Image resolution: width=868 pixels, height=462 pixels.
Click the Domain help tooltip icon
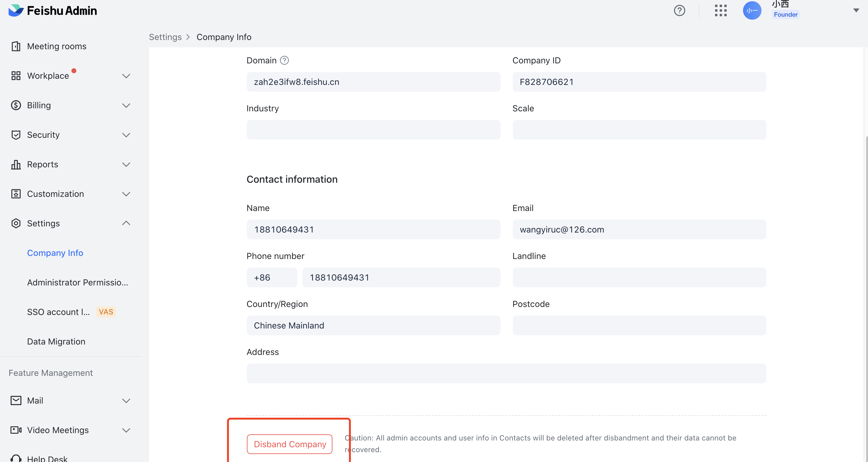click(x=284, y=60)
